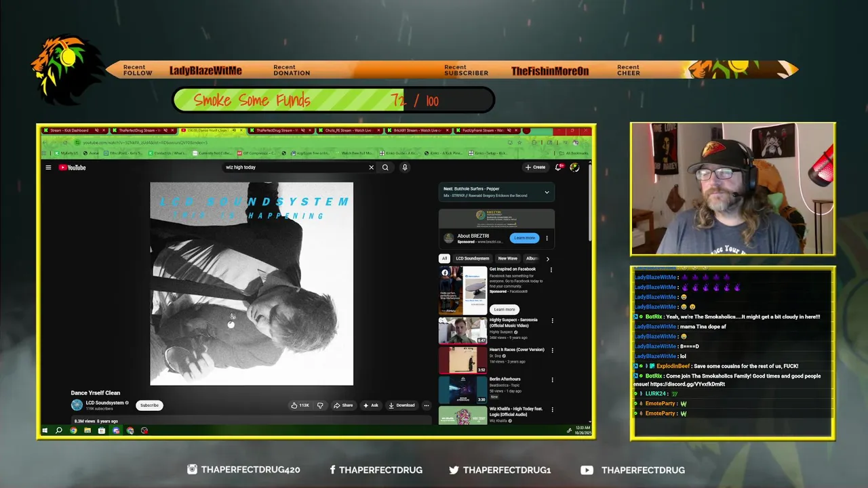
Task: Open File Explorer from the taskbar
Action: coord(87,430)
